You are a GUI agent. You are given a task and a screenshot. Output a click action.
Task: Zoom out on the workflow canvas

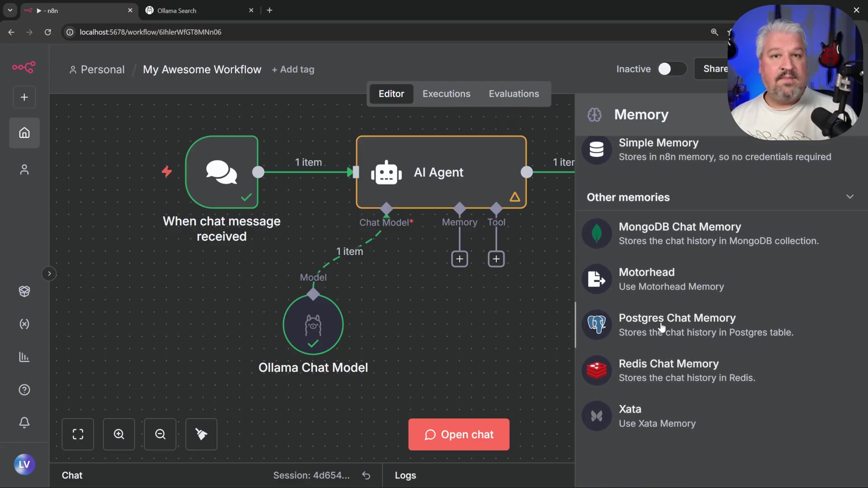click(x=160, y=434)
